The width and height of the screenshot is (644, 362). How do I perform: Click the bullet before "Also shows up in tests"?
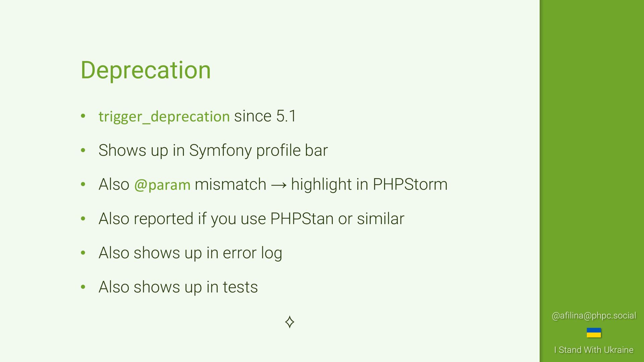click(x=83, y=287)
